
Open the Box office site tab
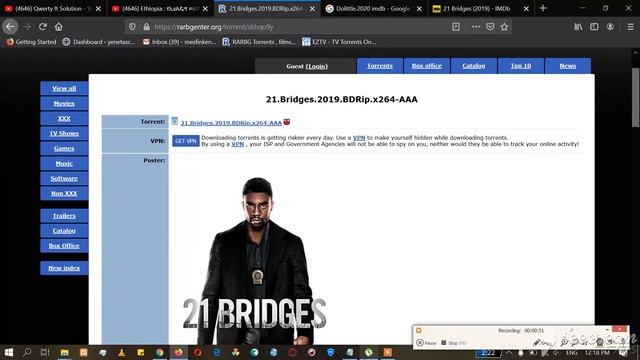(427, 66)
